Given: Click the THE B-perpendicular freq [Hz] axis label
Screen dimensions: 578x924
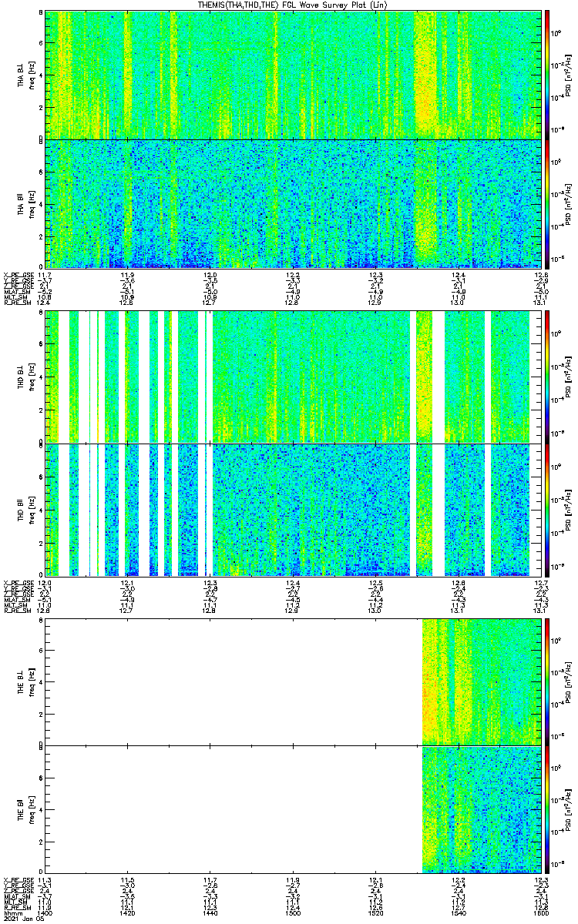Looking at the screenshot, I should pos(31,681).
